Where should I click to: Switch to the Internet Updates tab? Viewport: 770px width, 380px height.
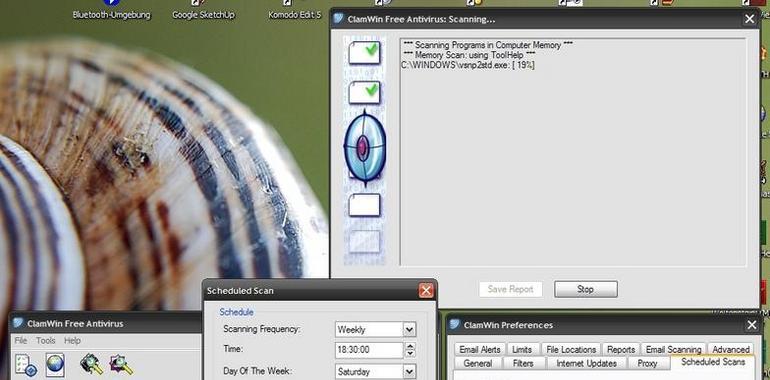point(586,364)
